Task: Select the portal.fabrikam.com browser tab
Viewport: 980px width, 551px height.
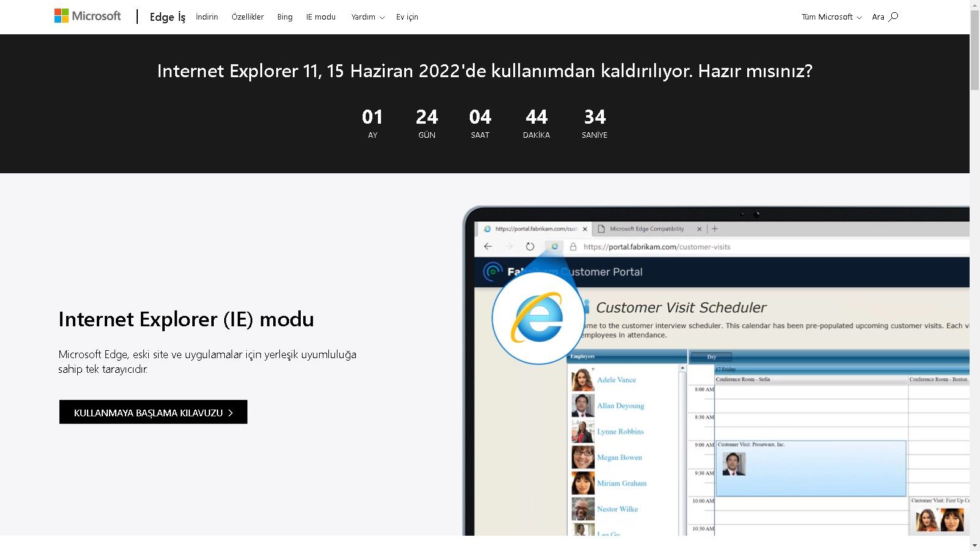Action: [534, 229]
